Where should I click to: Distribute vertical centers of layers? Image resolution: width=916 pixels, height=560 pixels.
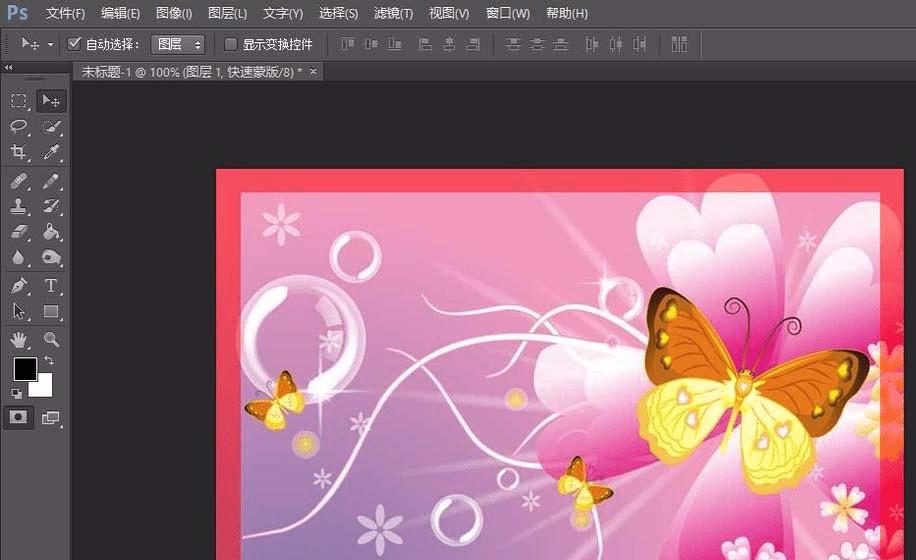point(537,44)
